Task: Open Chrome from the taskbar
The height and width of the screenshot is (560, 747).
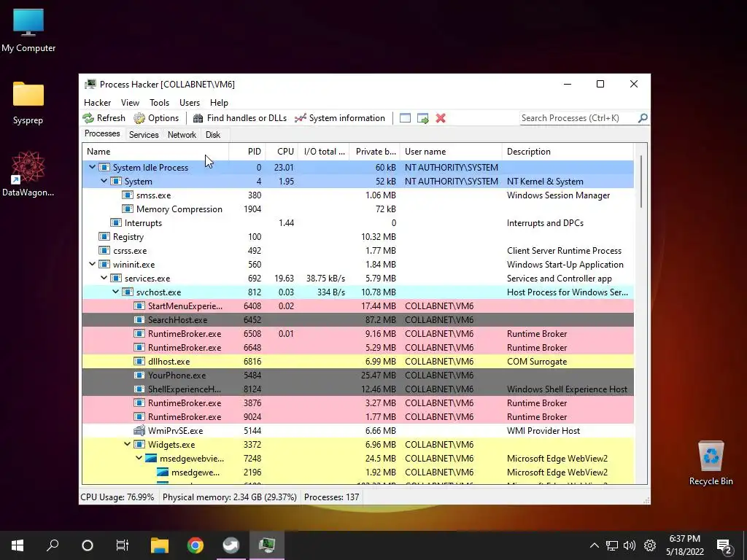Action: (x=196, y=545)
